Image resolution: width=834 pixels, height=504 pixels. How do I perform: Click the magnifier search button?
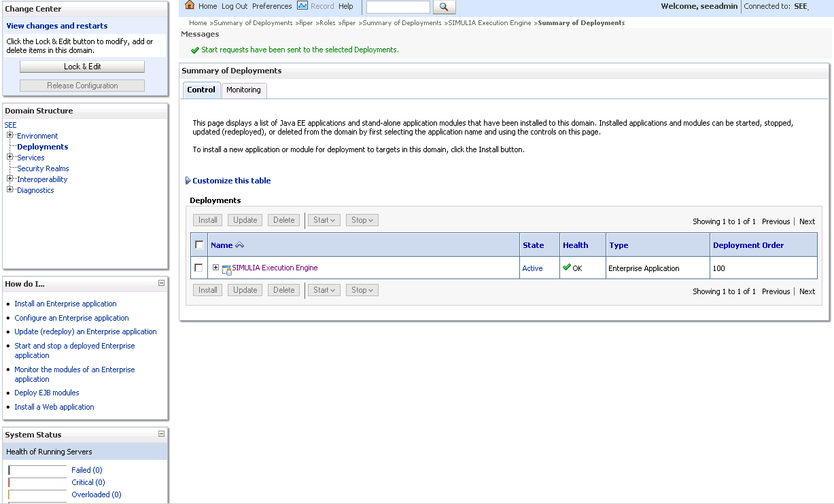[444, 7]
